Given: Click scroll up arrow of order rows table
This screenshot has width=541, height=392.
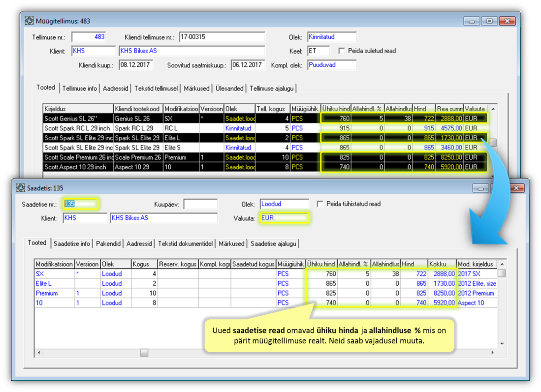Looking at the screenshot, I should [x=493, y=109].
